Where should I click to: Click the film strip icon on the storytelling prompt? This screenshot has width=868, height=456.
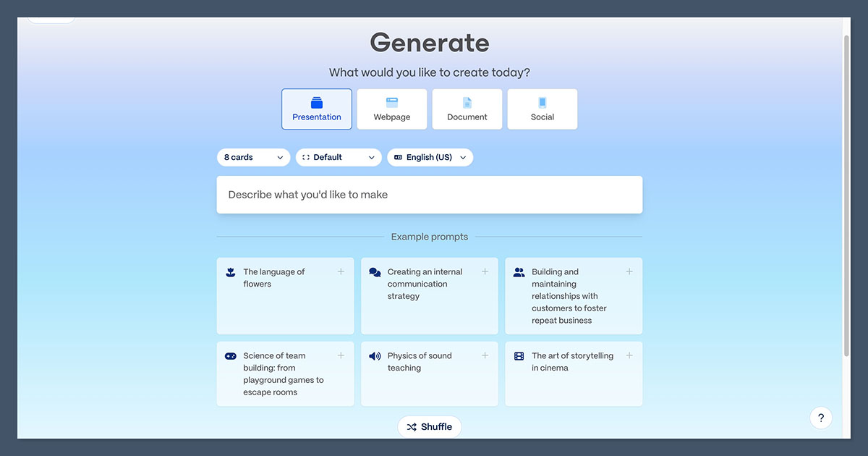coord(518,355)
